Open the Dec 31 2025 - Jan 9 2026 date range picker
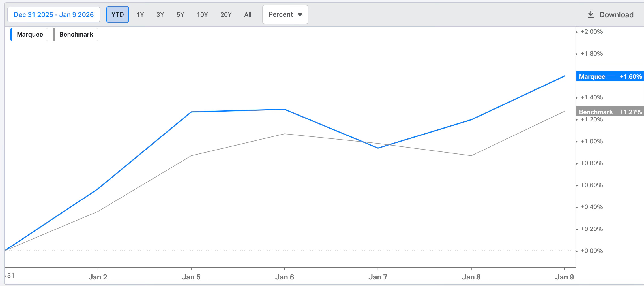 click(x=53, y=14)
